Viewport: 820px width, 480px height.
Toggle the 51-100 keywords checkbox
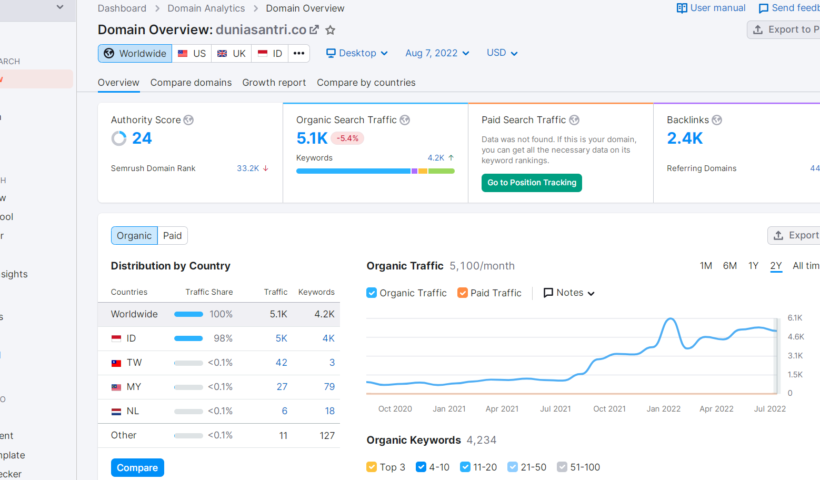pos(562,467)
